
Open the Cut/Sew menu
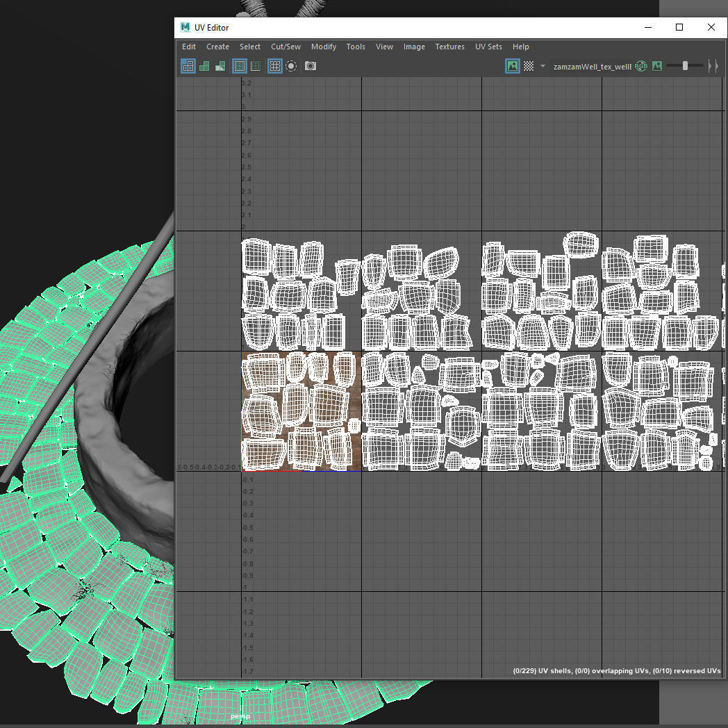click(x=286, y=47)
